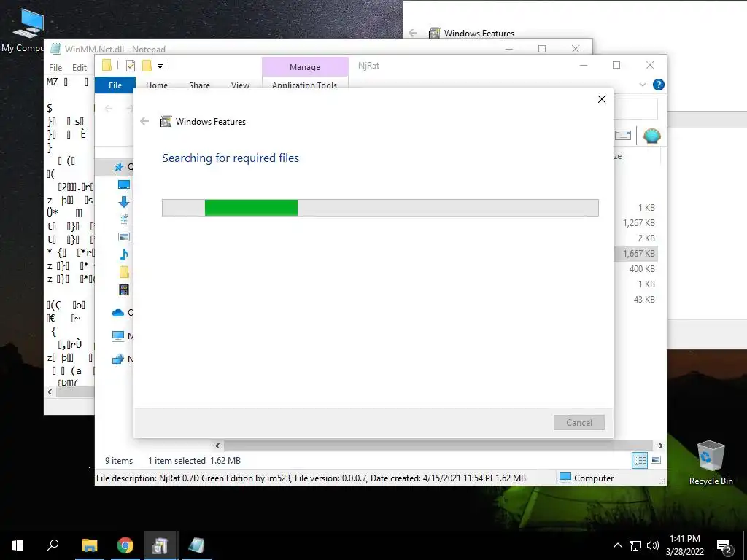Screen dimensions: 747x560
Task: Click the 400 KB file size entry
Action: [642, 268]
